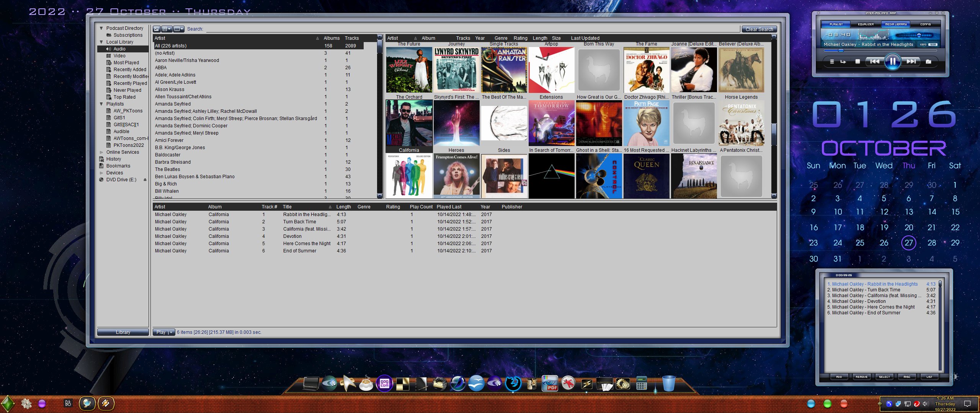Open the Firefox icon in the dock
Viewport: 980px width, 413px height.
pos(513,383)
